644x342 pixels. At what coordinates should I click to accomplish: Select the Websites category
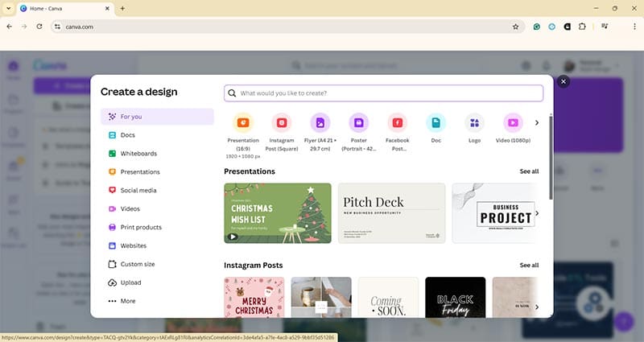tap(157, 246)
